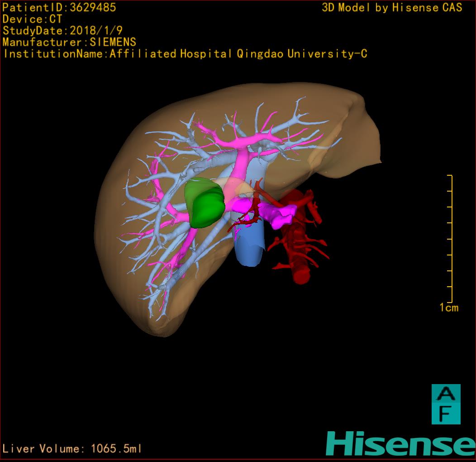
Task: Click the AF orientation cube indicator
Action: tap(446, 404)
